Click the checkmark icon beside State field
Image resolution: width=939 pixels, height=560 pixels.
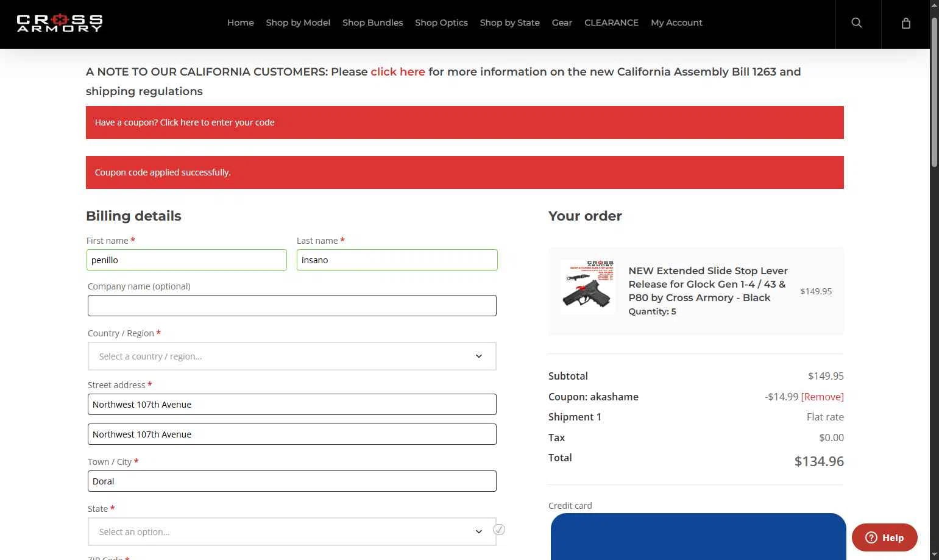coord(499,530)
